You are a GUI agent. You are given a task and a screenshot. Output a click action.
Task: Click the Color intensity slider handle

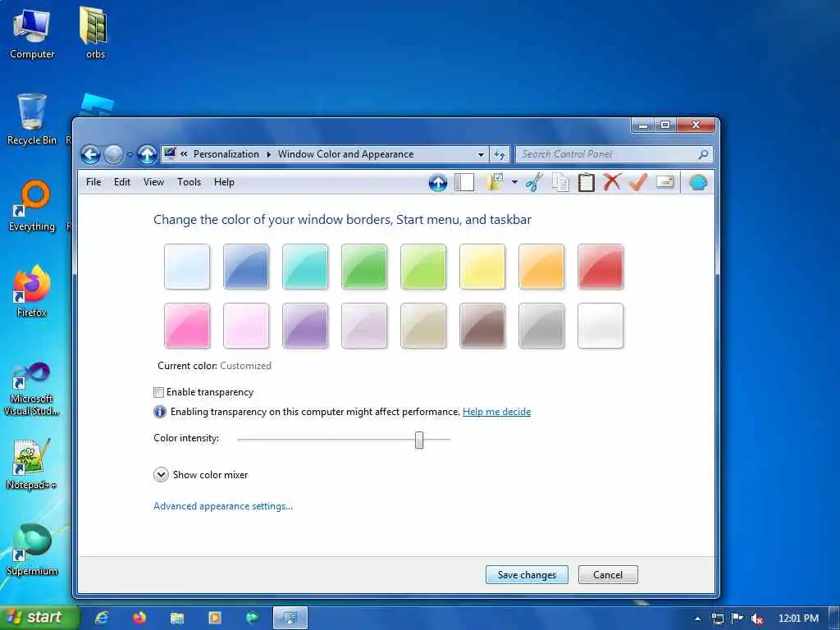[419, 440]
